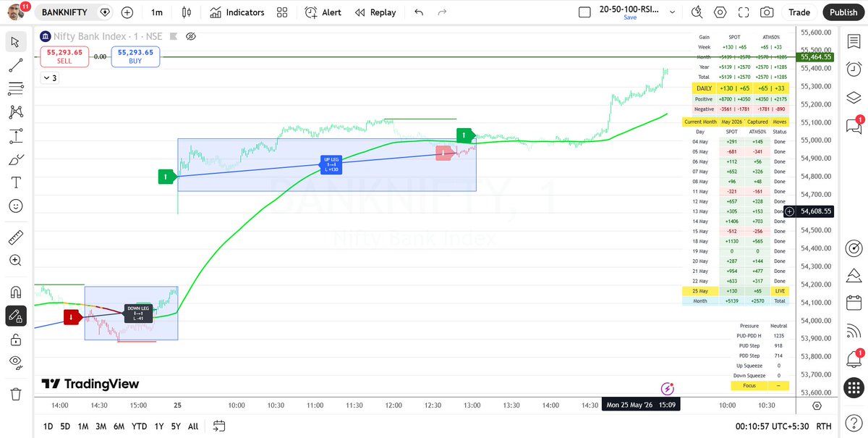Image resolution: width=868 pixels, height=438 pixels.
Task: Open price scale settings gear
Action: (817, 405)
